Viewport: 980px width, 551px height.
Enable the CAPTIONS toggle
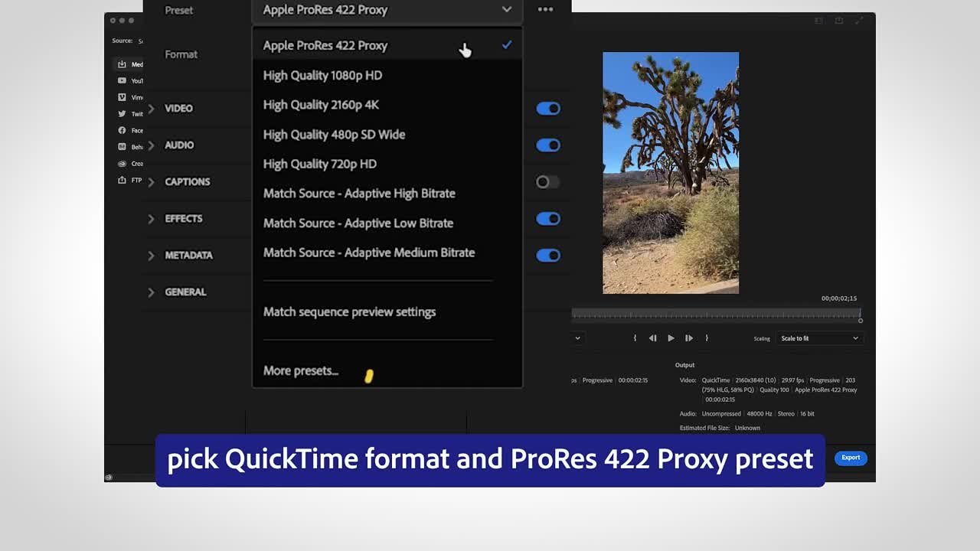547,182
